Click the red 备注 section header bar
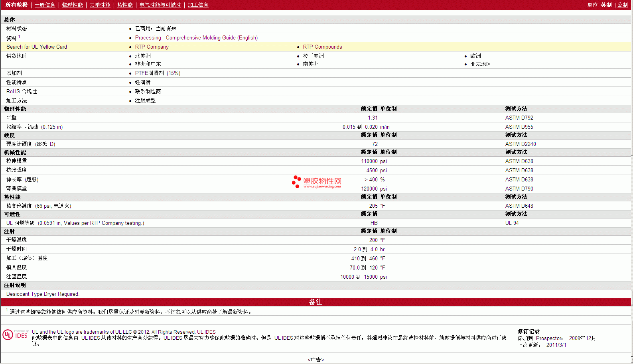This screenshot has height=364, width=633. click(316, 302)
